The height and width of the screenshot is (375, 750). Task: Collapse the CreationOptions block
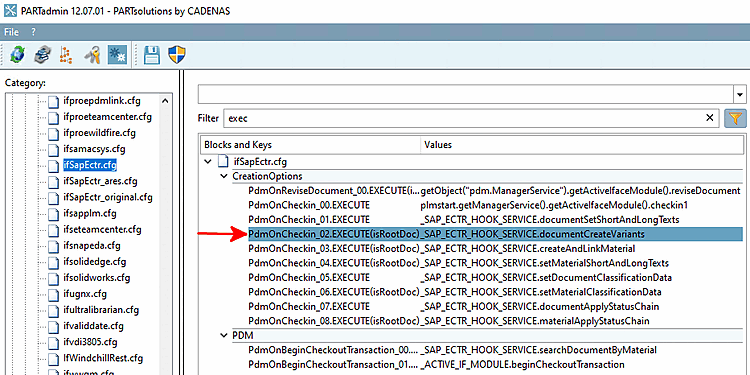coord(223,176)
